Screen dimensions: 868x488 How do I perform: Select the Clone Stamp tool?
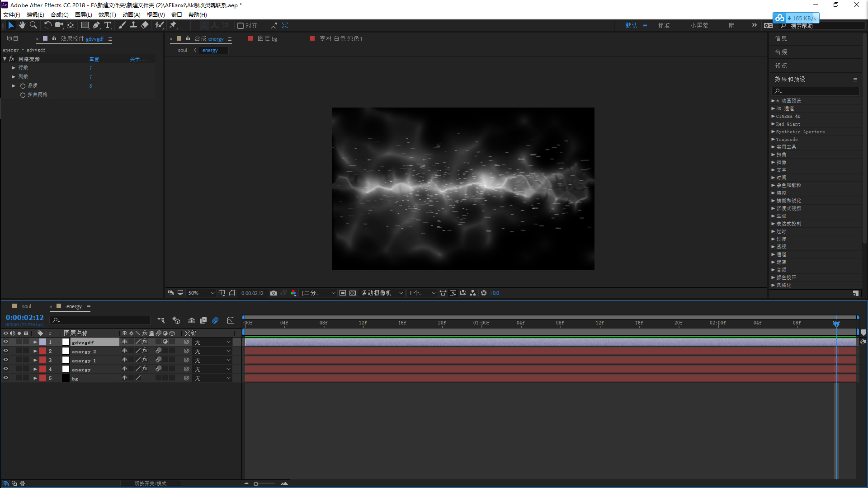click(x=133, y=25)
